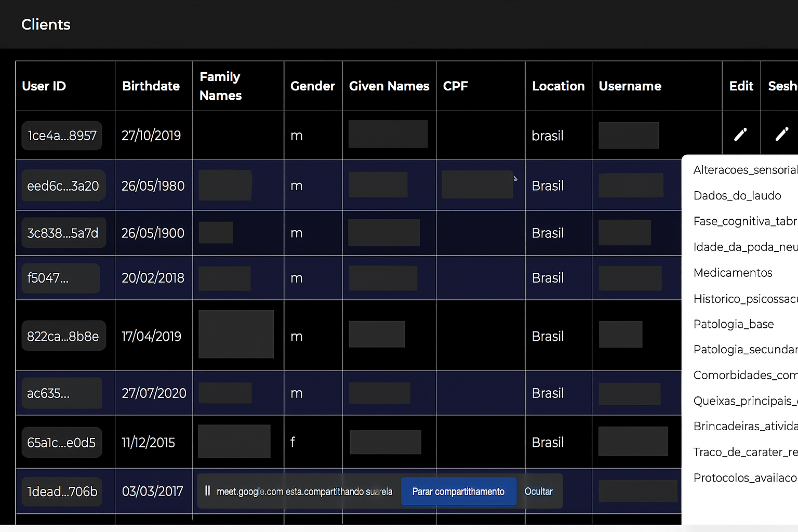Click the pause icon in the screen sharing bar
The height and width of the screenshot is (532, 798).
(x=207, y=491)
